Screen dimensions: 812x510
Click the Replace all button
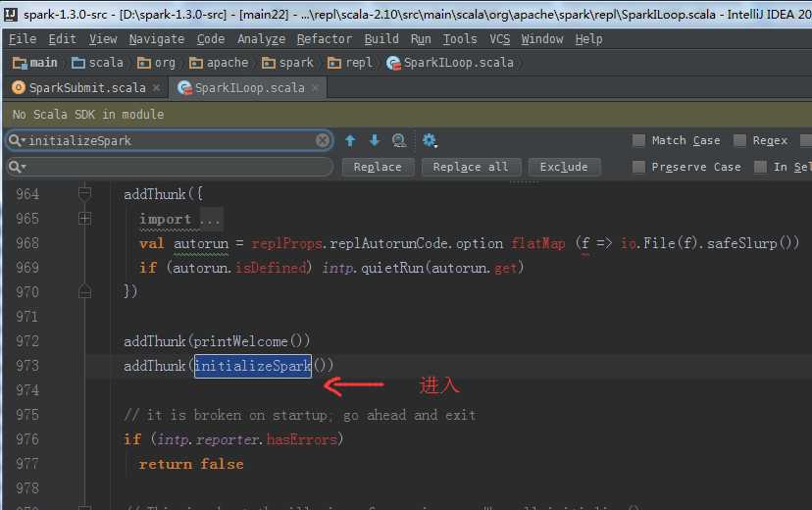[x=470, y=167]
